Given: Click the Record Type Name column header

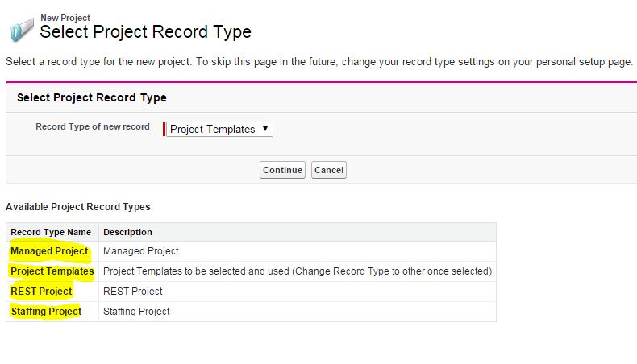Looking at the screenshot, I should click(x=51, y=232).
